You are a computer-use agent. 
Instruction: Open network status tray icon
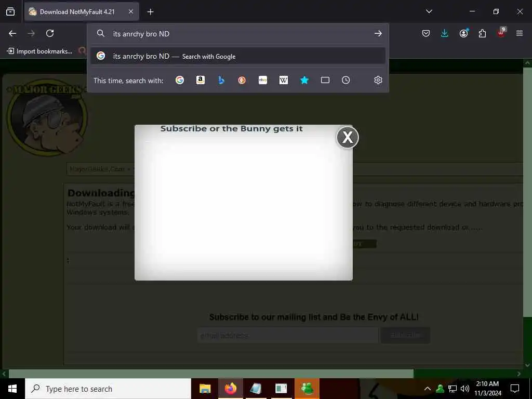coord(453,389)
